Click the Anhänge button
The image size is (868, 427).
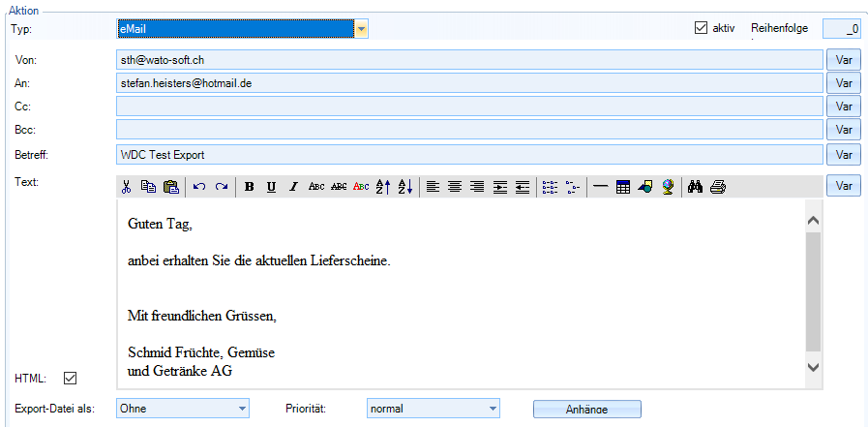(x=586, y=410)
